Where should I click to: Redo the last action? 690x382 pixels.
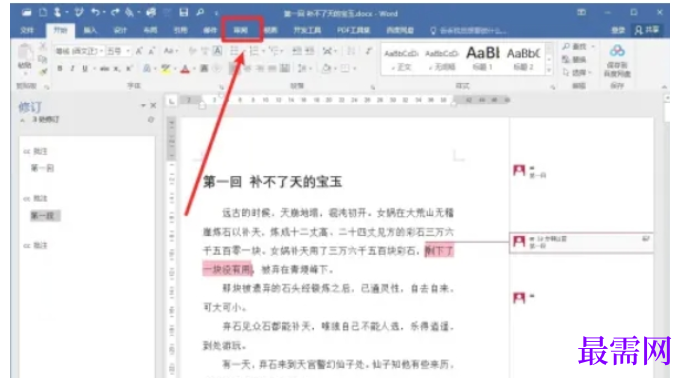tap(115, 13)
